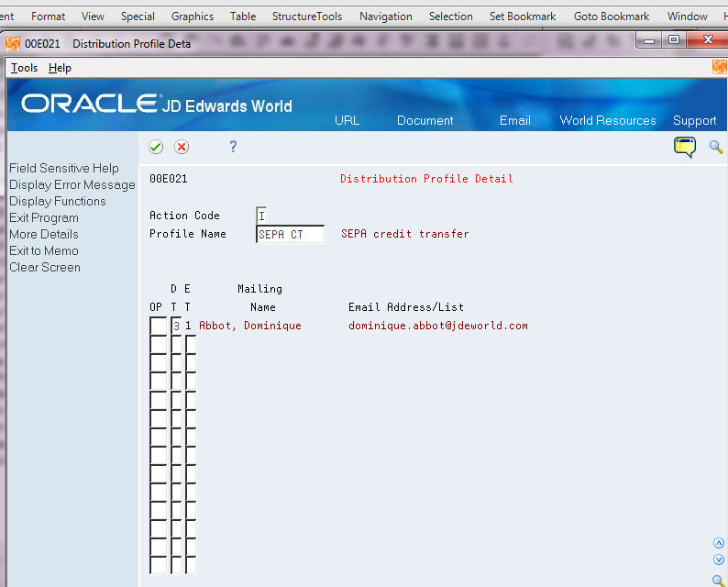Choose Exit to Memo
This screenshot has height=587, width=728.
point(44,250)
